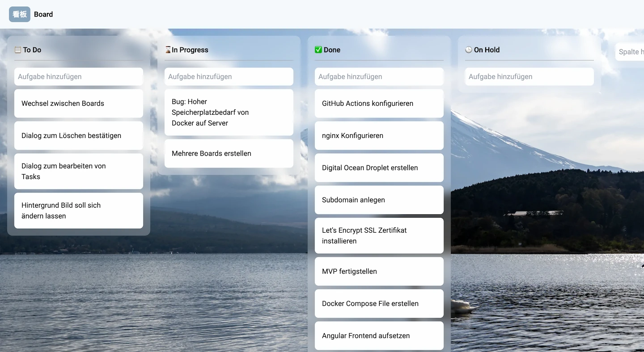Click the clipboard icon on the To Do column
This screenshot has height=352, width=644.
point(17,50)
